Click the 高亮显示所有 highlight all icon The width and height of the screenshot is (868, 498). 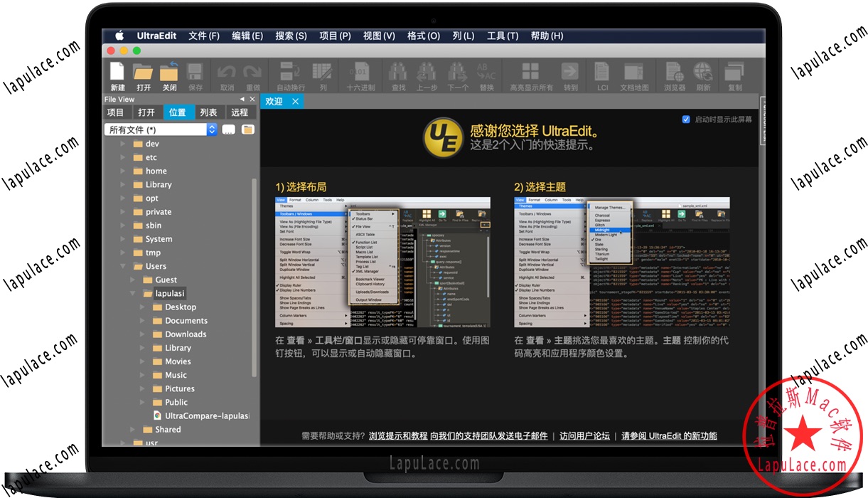coord(530,73)
